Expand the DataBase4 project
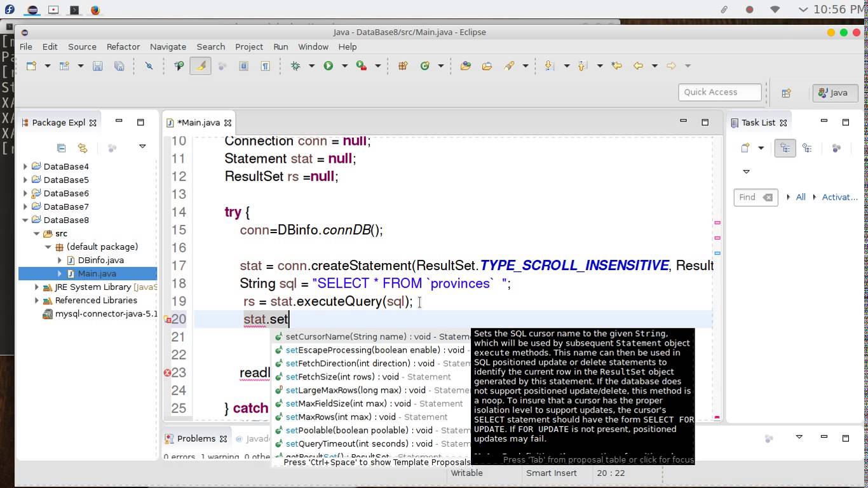 [25, 166]
